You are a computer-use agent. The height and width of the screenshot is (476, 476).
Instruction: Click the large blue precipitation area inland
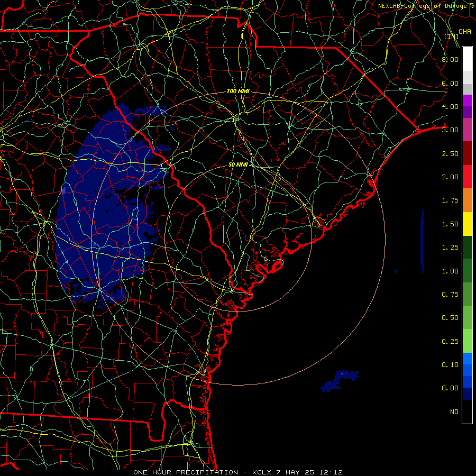pos(106,206)
